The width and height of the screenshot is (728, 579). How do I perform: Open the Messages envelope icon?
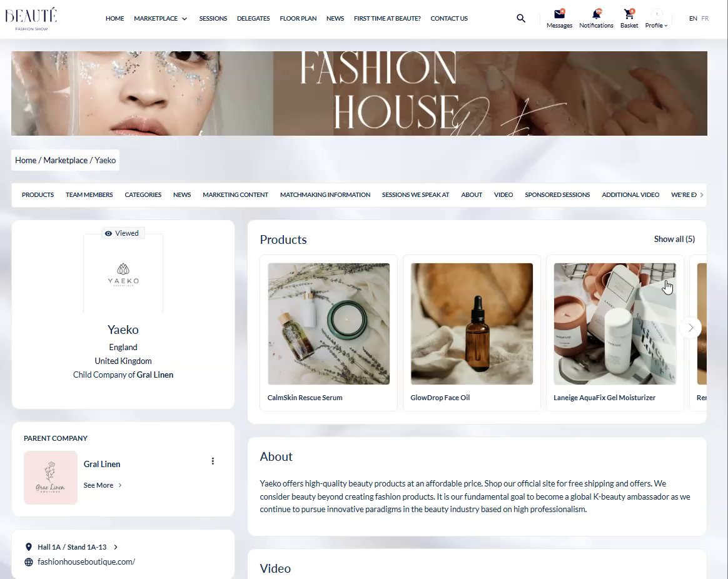click(560, 14)
